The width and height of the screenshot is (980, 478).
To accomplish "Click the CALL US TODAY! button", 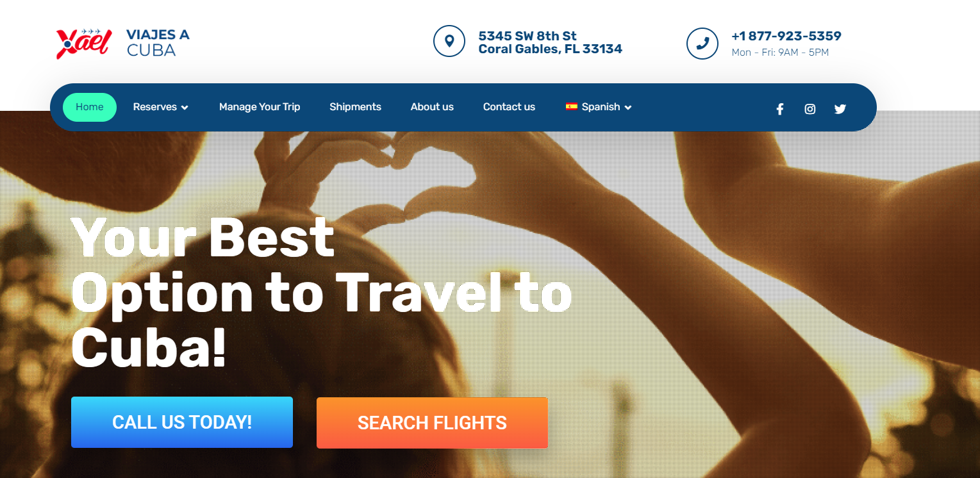I will point(182,422).
